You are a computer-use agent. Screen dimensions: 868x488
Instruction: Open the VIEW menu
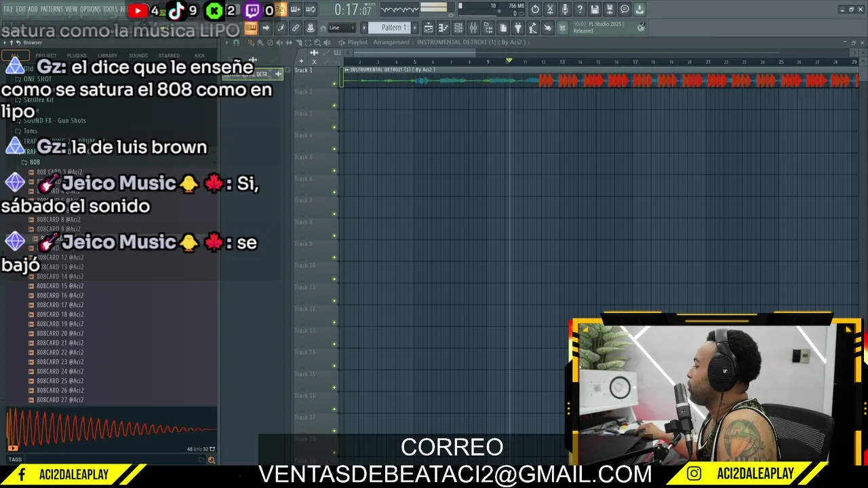coord(71,9)
